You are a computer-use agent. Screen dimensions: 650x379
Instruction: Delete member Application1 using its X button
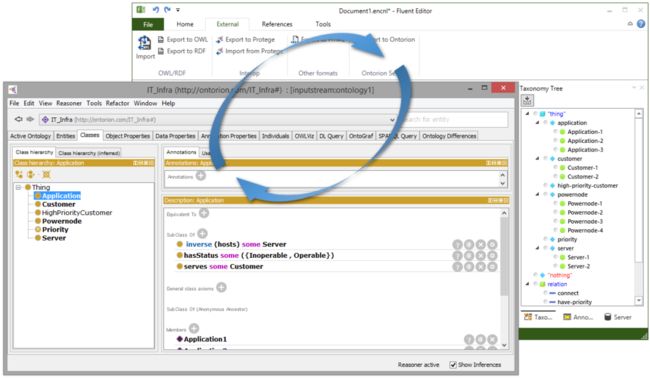(492, 340)
